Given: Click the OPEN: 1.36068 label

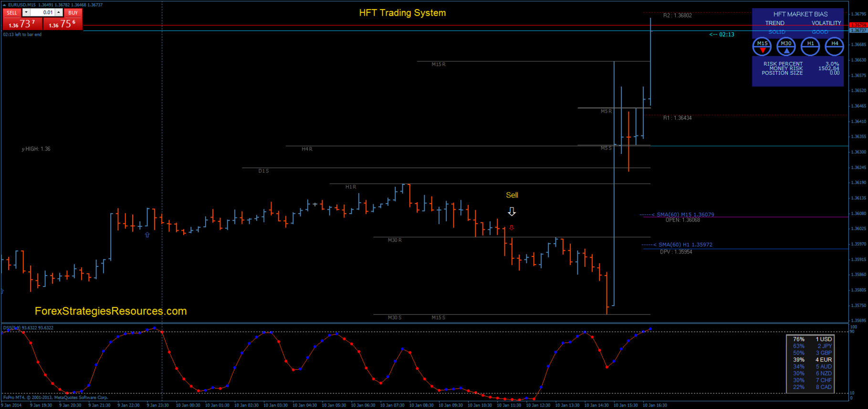Looking at the screenshot, I should click(682, 220).
